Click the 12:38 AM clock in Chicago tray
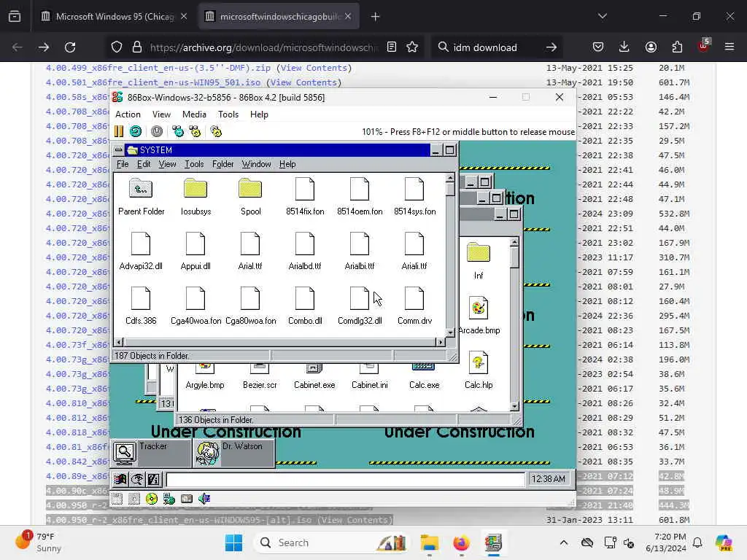 549,479
